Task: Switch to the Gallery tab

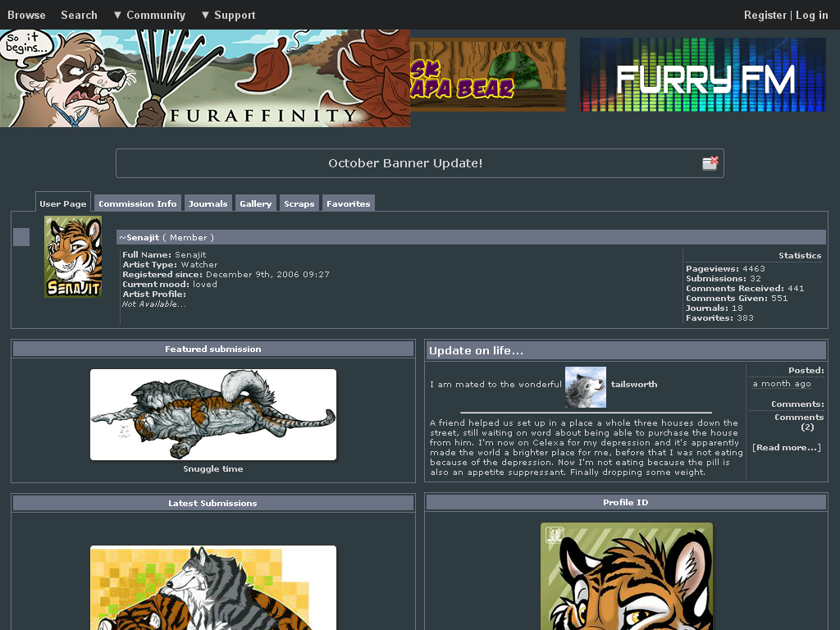Action: (x=256, y=203)
